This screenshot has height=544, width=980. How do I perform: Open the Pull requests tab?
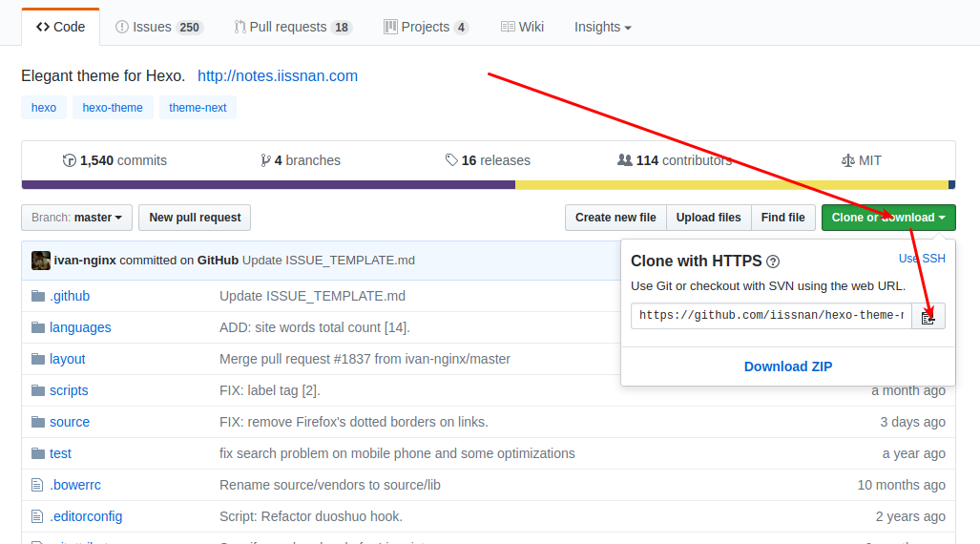tap(293, 27)
